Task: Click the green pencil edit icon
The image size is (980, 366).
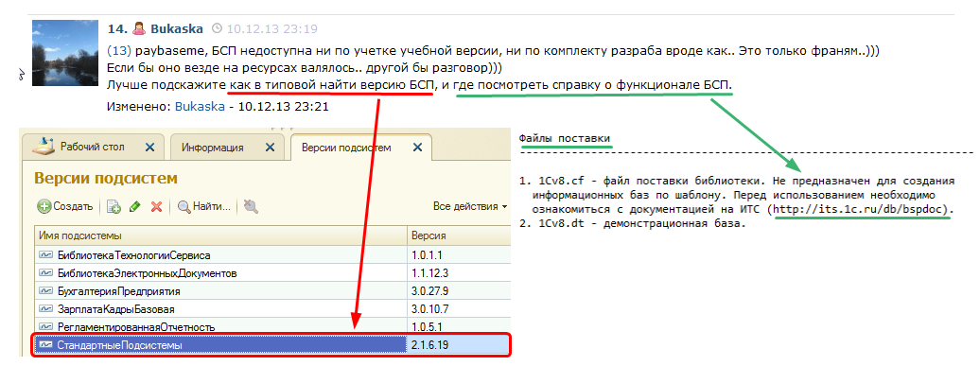Action: (x=135, y=206)
